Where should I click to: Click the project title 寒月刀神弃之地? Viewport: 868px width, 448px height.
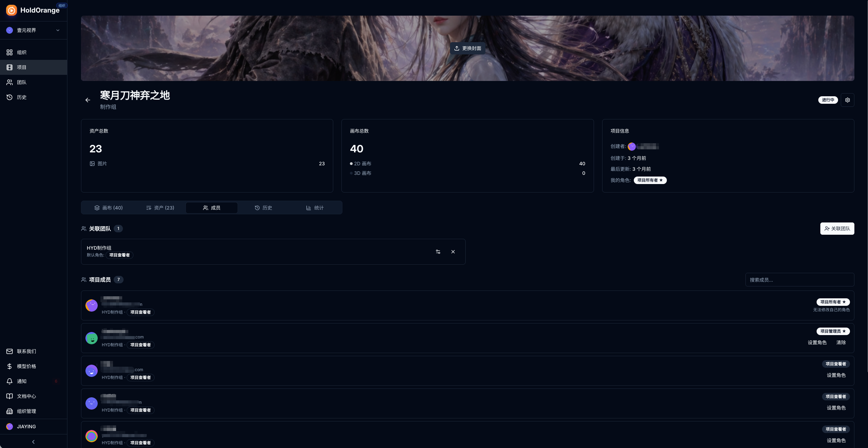tap(135, 95)
